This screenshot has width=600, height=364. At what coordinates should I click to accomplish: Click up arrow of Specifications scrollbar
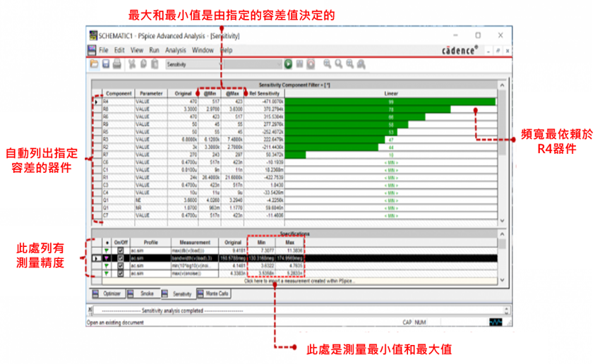point(502,233)
